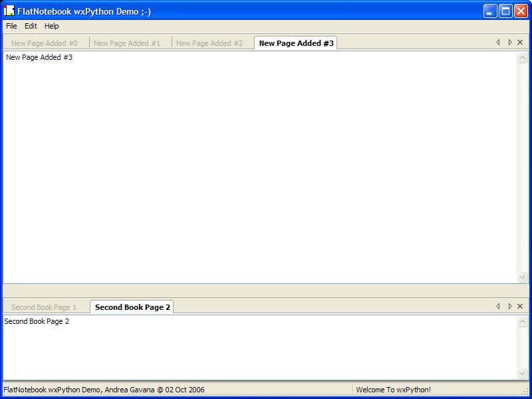The height and width of the screenshot is (399, 532).
Task: Click inside the New Page Added #3 text area
Action: 259,166
